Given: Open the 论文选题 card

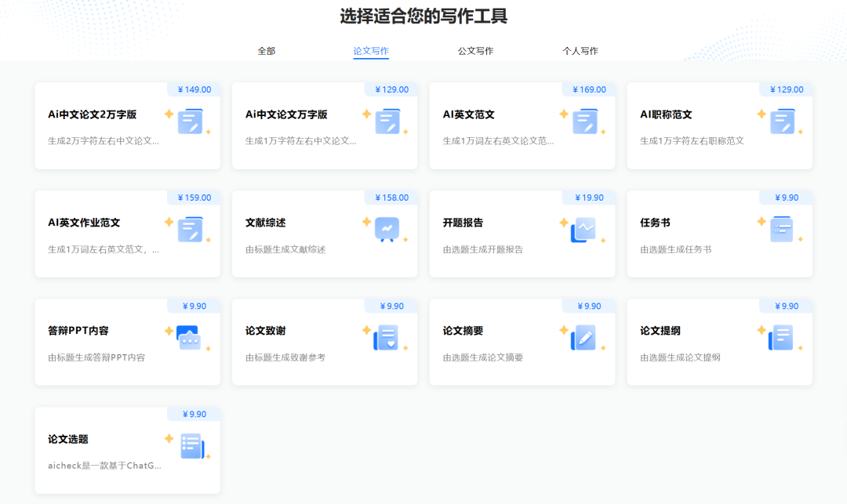Looking at the screenshot, I should [127, 450].
